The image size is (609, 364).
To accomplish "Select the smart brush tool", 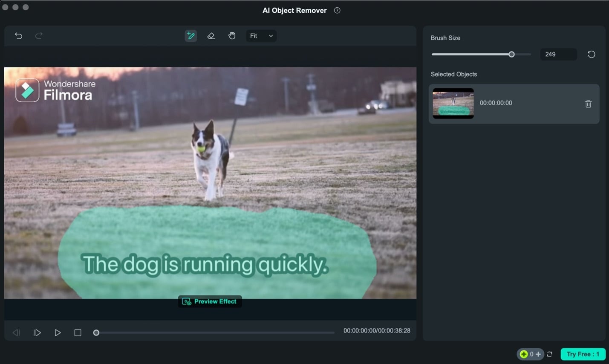I will (190, 36).
